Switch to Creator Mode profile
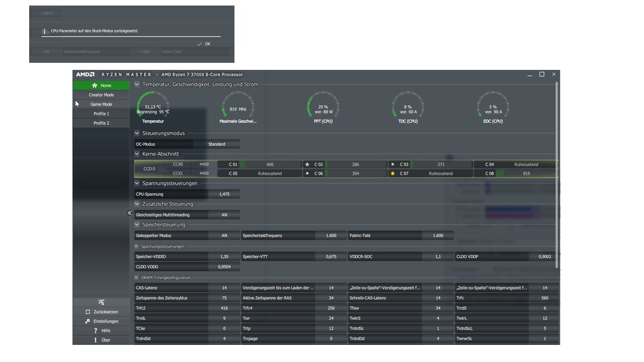Screen dimensions: 644x362 [101, 95]
